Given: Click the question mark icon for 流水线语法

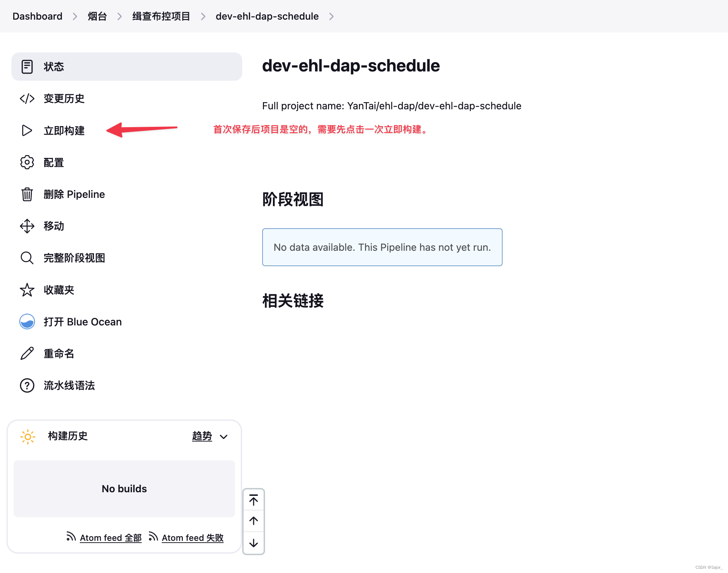Looking at the screenshot, I should pyautogui.click(x=27, y=385).
